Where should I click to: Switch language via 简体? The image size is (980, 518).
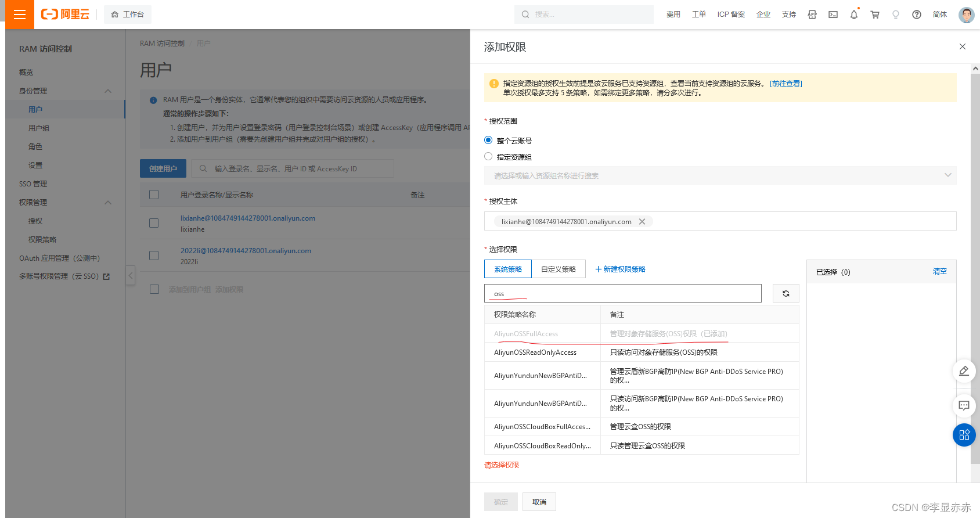(940, 15)
